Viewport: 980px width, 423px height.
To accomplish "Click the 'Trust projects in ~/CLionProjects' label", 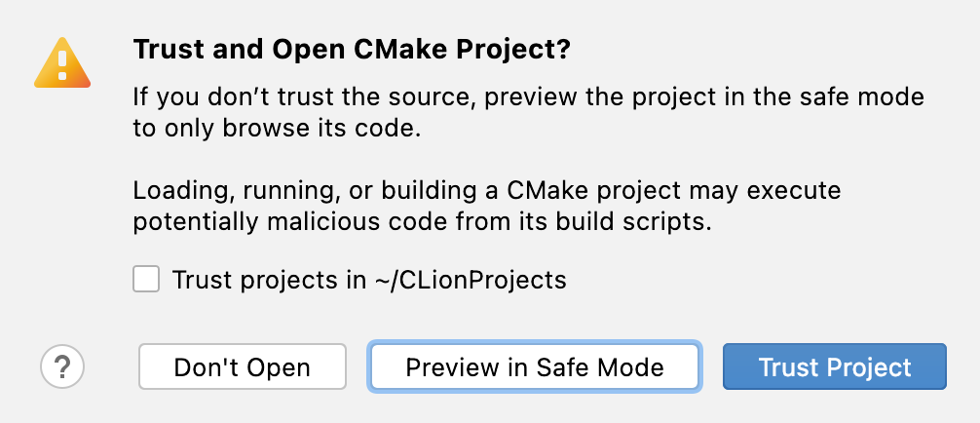I will pyautogui.click(x=368, y=281).
